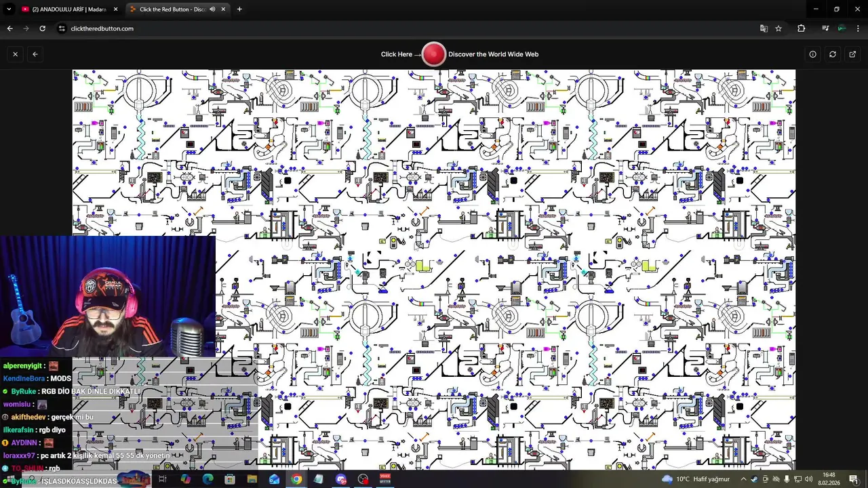Bookmark this page with the star
The image size is (868, 488).
pyautogui.click(x=778, y=28)
